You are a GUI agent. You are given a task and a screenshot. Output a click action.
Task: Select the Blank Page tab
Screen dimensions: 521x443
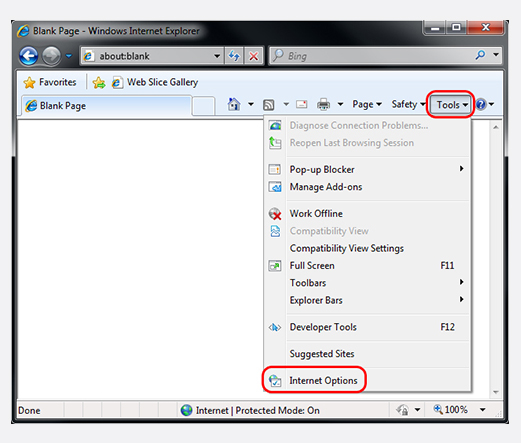(x=107, y=106)
